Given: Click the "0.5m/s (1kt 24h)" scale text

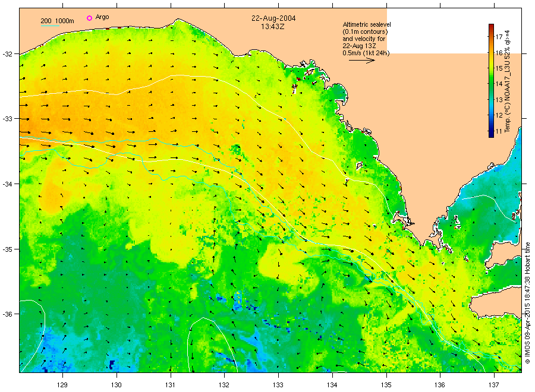Looking at the screenshot, I should pos(366,53).
